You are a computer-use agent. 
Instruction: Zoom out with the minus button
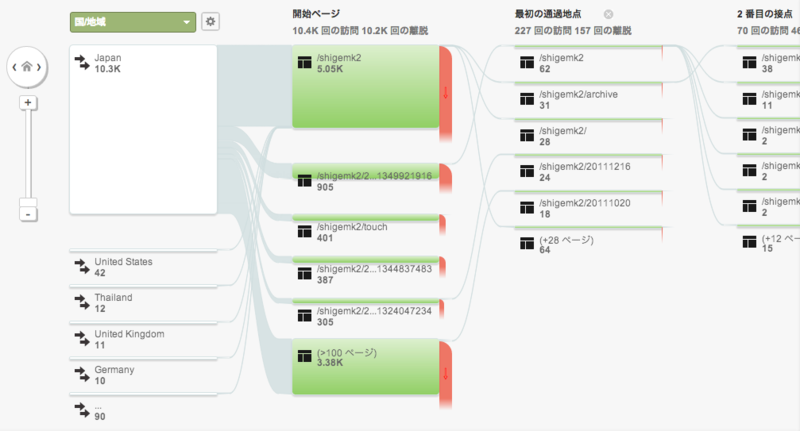click(x=28, y=214)
